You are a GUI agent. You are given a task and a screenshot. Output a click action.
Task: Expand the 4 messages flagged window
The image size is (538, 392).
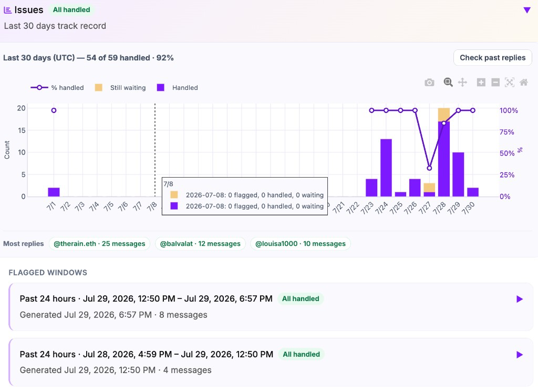[x=520, y=355]
